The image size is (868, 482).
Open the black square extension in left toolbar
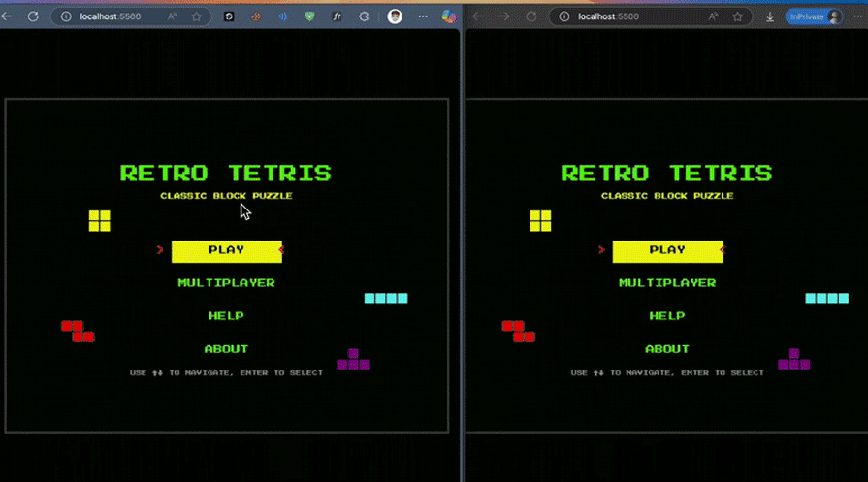[229, 16]
